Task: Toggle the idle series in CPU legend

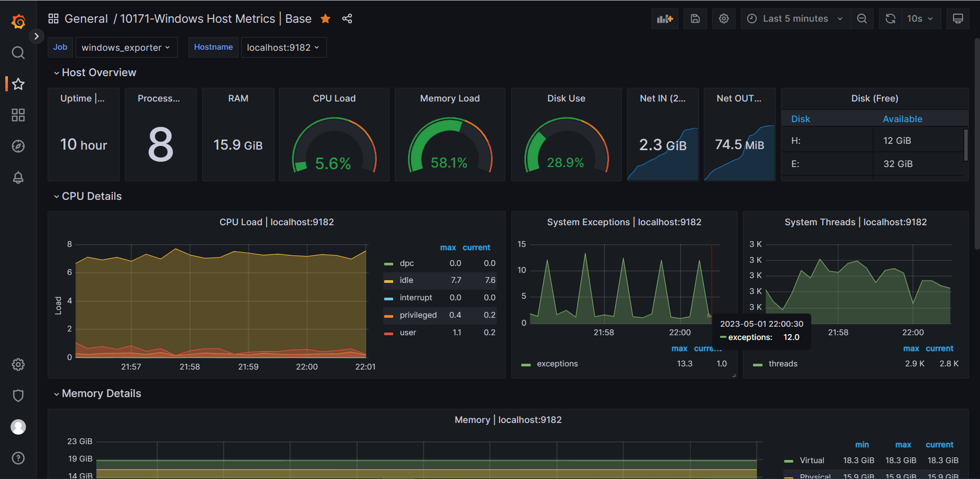Action: point(406,280)
